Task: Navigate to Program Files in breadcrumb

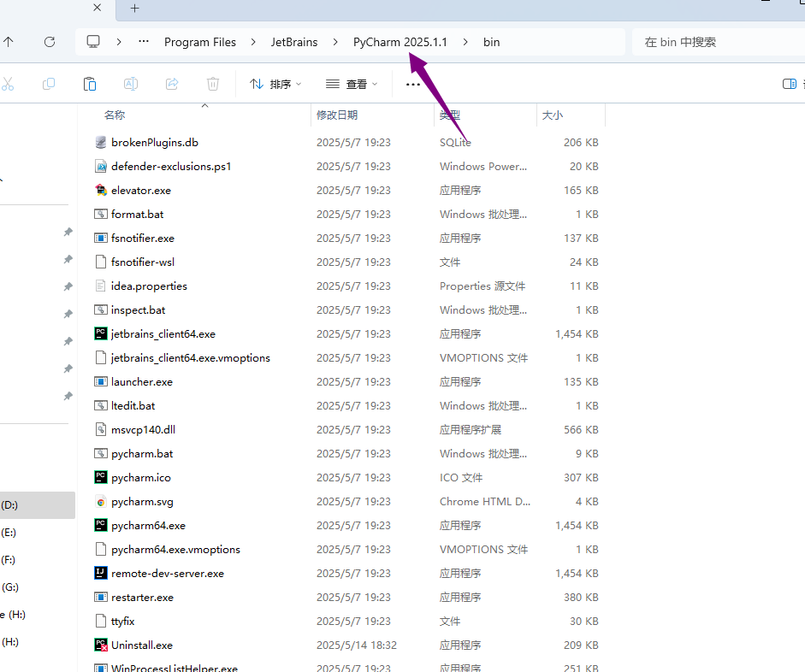Action: (200, 42)
